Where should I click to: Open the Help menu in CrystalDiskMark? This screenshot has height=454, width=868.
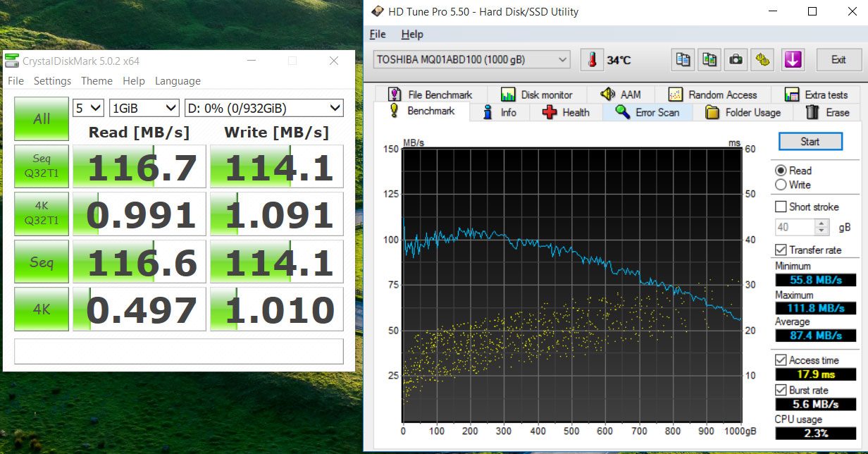point(134,81)
